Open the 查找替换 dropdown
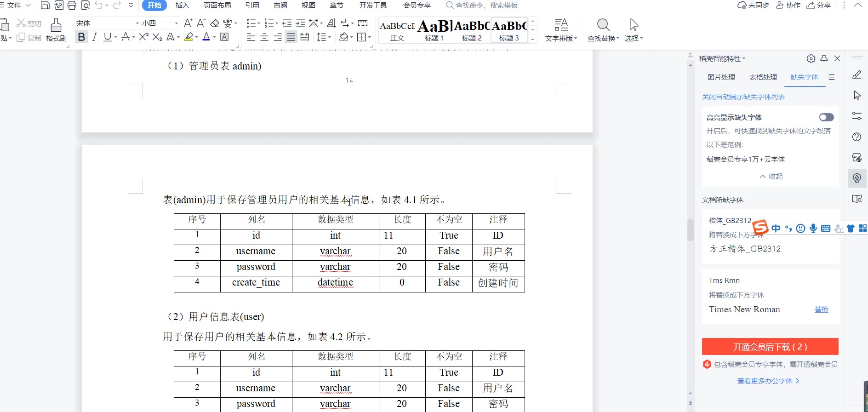 tap(603, 38)
